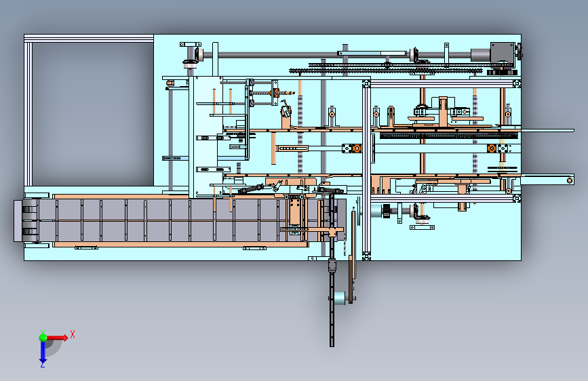Click the red X axis arrow of triad
588x381 pixels.
click(57, 338)
